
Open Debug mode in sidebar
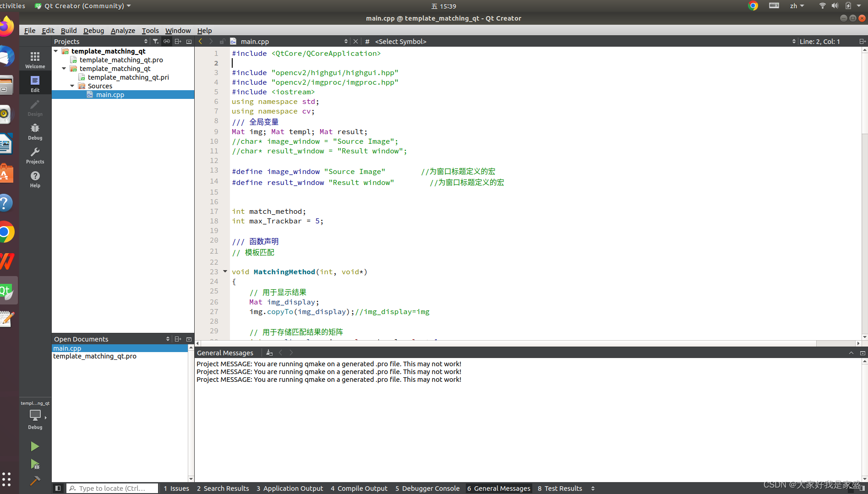pyautogui.click(x=35, y=131)
